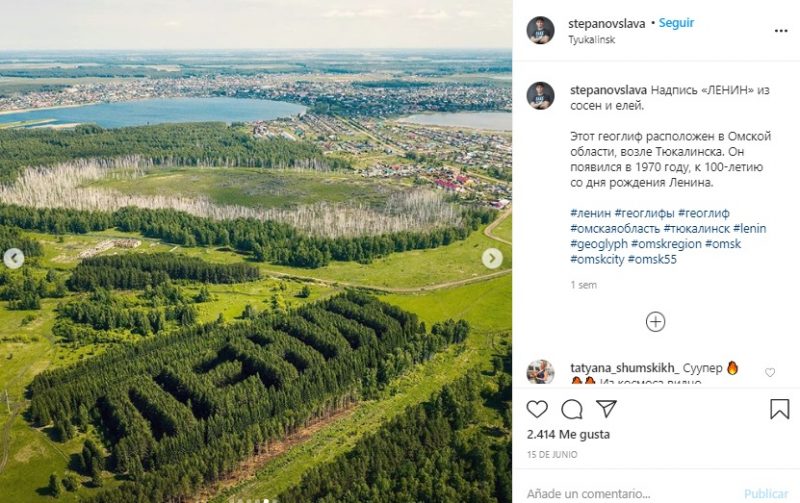Open stepanovslava's header profile picture
Image resolution: width=800 pixels, height=503 pixels.
coord(540,30)
